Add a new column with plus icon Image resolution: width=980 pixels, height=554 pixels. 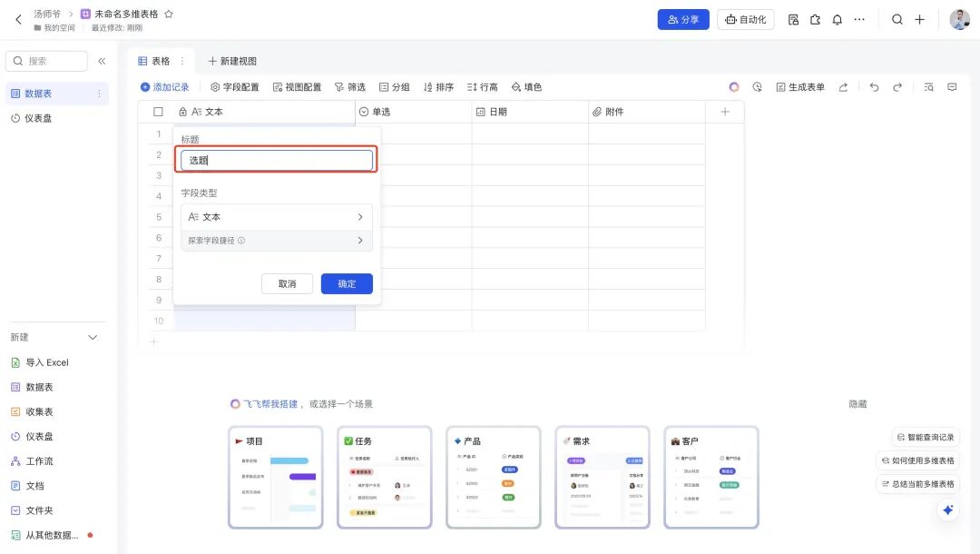724,112
